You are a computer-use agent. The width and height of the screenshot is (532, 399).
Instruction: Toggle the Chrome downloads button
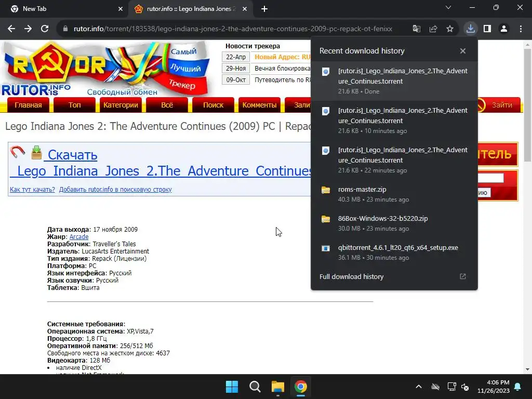tap(471, 29)
